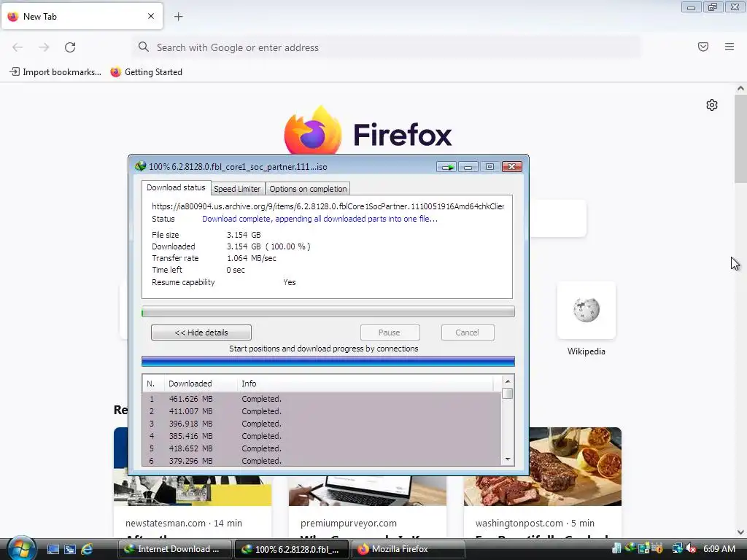Screen dimensions: 747x560
Task: Open New Tab personalize gear icon
Action: coord(712,105)
